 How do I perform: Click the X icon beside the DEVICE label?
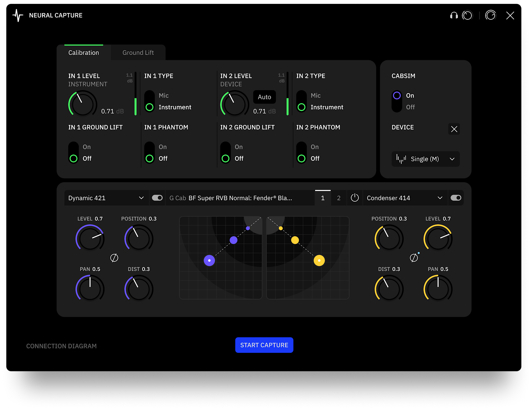tap(454, 129)
